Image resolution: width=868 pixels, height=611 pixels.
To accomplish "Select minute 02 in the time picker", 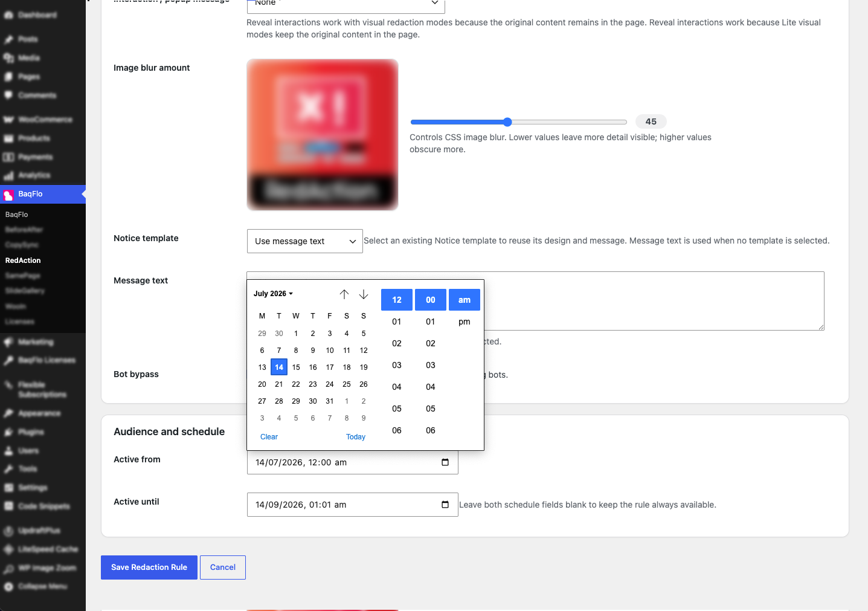I will pos(431,343).
